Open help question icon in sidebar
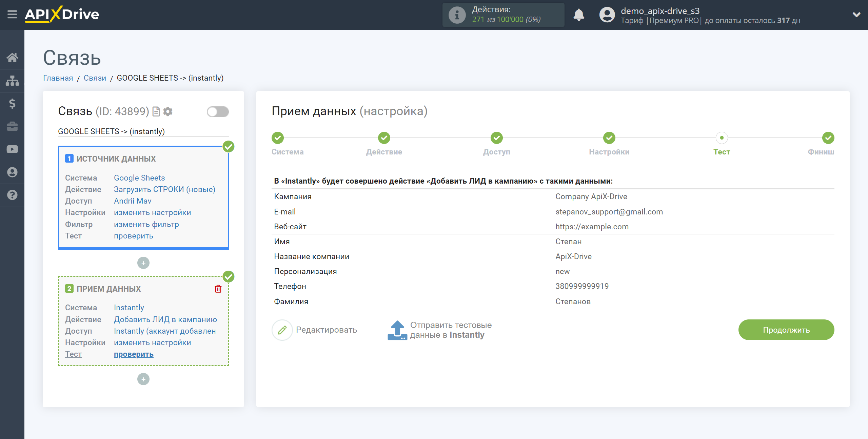 pos(12,195)
